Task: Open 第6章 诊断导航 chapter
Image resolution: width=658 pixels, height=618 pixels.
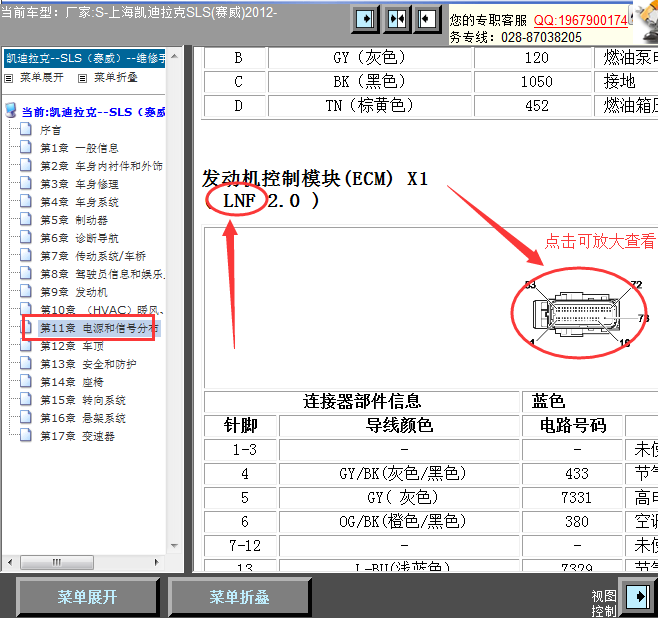Action: 79,238
